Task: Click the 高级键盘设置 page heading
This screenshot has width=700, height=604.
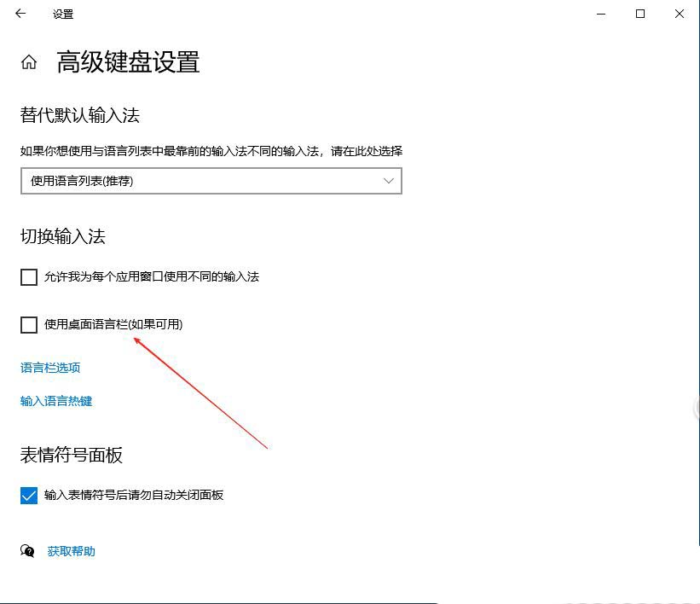Action: tap(128, 62)
